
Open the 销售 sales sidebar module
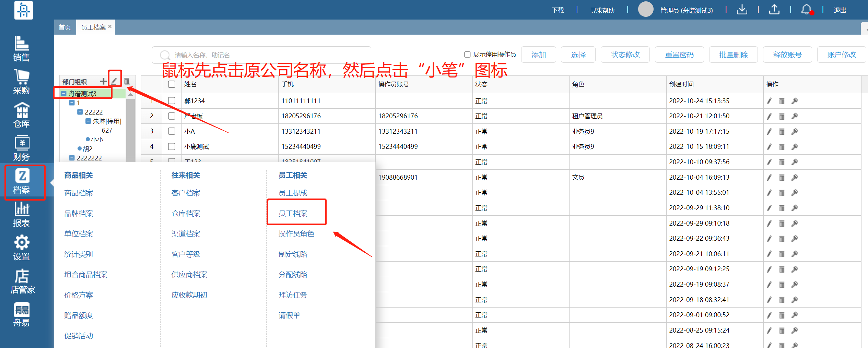[x=22, y=49]
